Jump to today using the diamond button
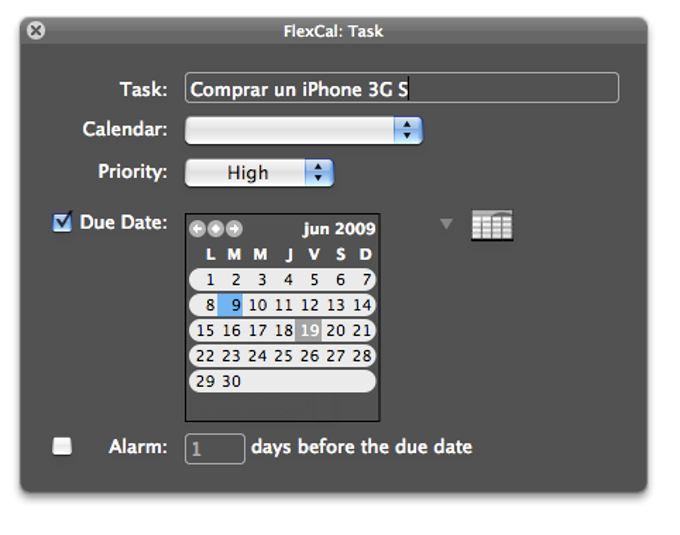Screen dimensions: 680x535 [215, 229]
